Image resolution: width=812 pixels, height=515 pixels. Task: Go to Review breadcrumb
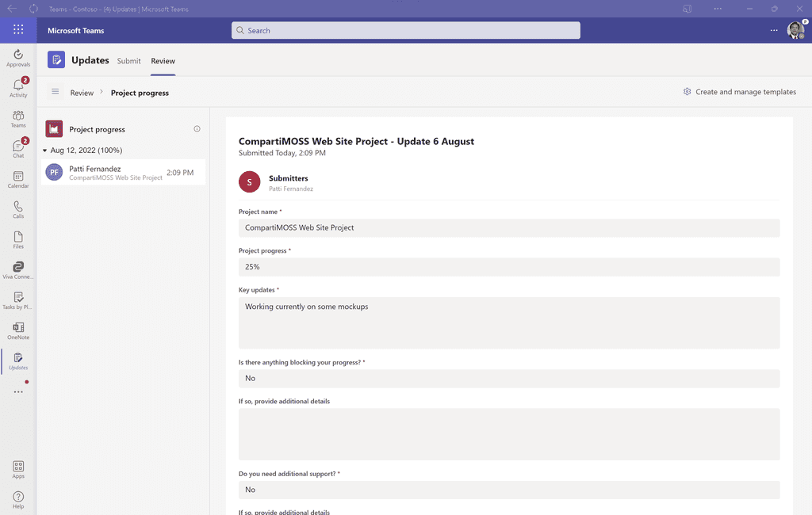pos(82,93)
